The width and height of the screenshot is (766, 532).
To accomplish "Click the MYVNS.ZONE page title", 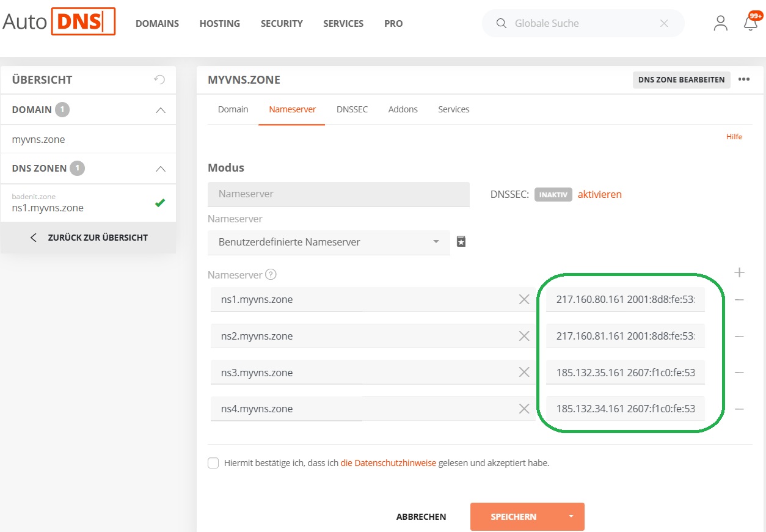I will tap(244, 79).
